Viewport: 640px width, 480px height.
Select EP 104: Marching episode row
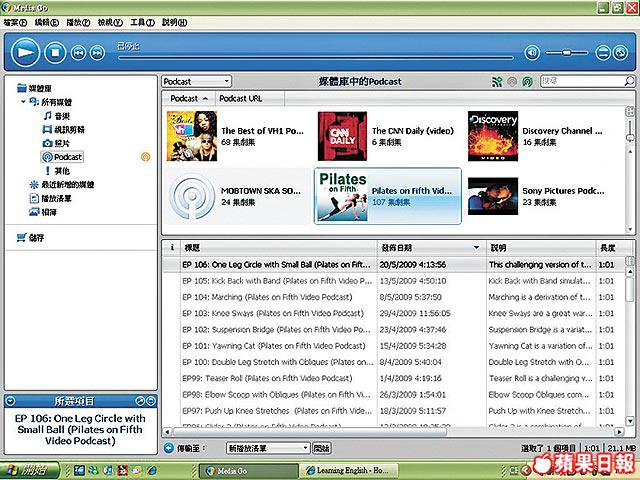coord(394,297)
